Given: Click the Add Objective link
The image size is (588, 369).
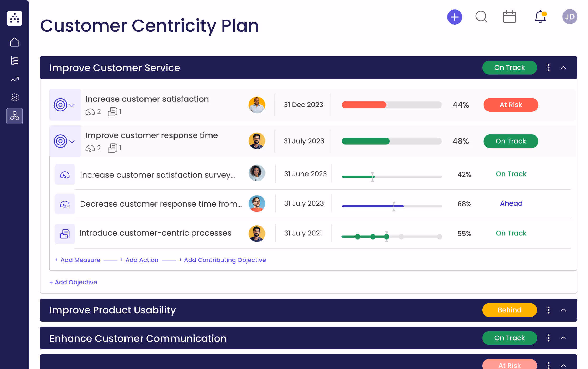Looking at the screenshot, I should (x=73, y=282).
